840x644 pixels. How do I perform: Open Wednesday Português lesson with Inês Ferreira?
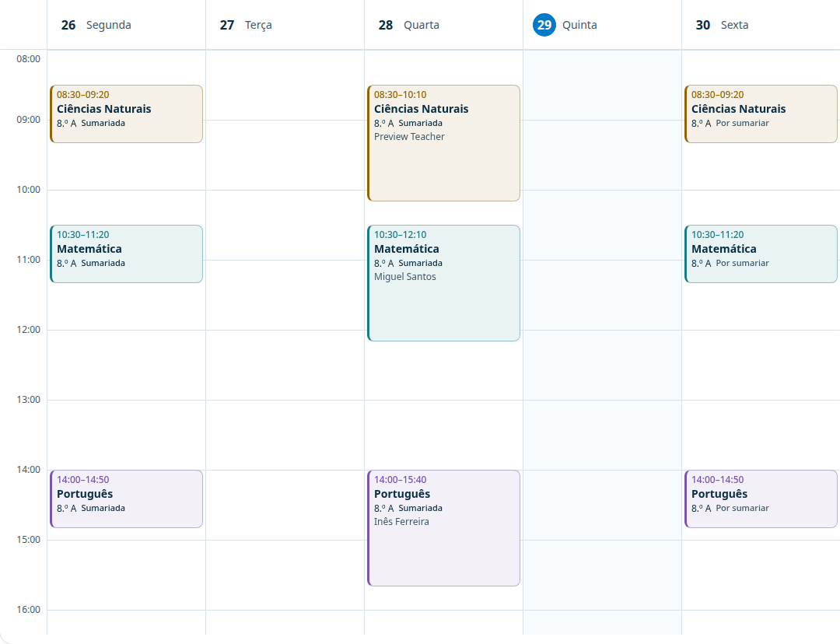coord(443,528)
